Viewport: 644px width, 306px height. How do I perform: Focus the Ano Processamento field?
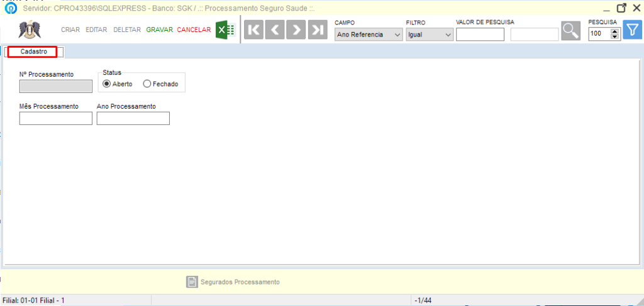(133, 118)
